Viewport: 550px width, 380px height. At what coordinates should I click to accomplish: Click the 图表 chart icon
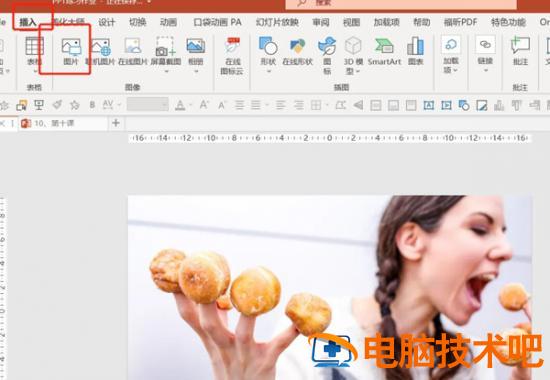pyautogui.click(x=416, y=51)
